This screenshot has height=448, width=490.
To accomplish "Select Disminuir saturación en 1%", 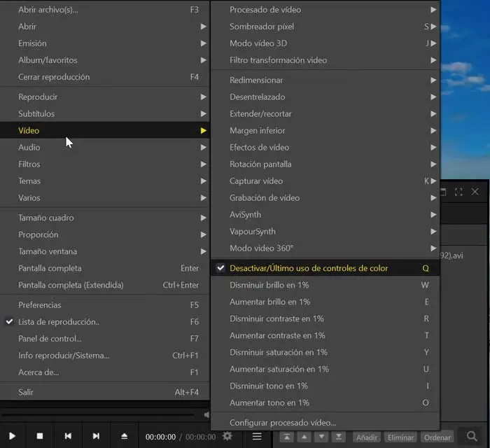I will [325, 352].
